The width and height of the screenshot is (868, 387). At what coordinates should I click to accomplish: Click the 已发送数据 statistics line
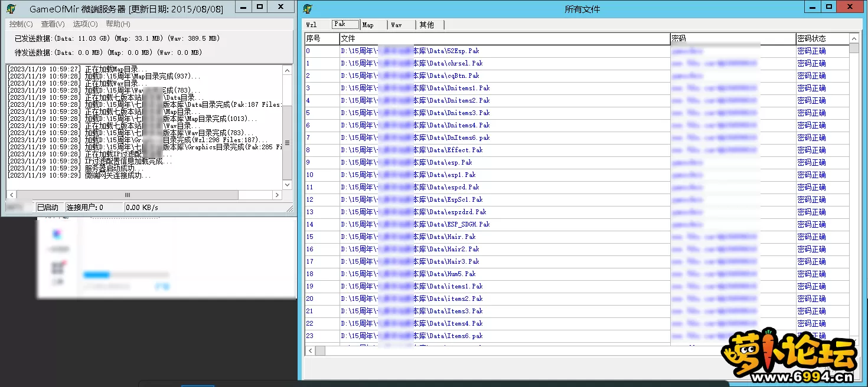[x=117, y=38]
